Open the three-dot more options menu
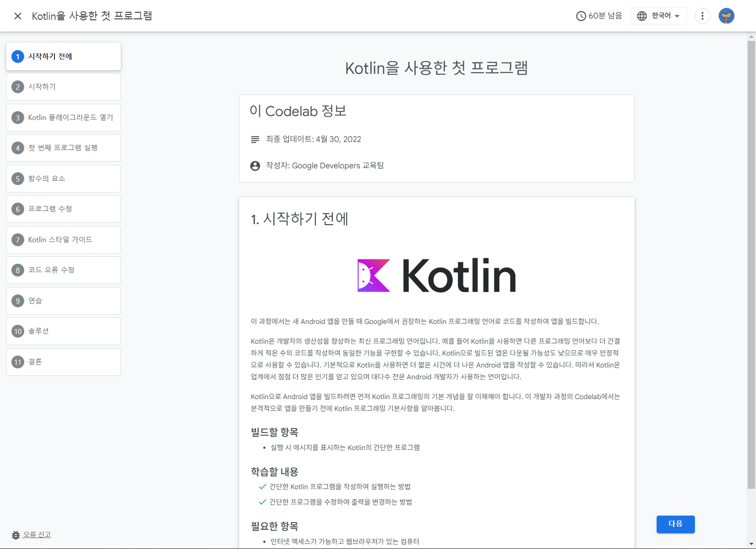The height and width of the screenshot is (549, 756). click(x=703, y=16)
